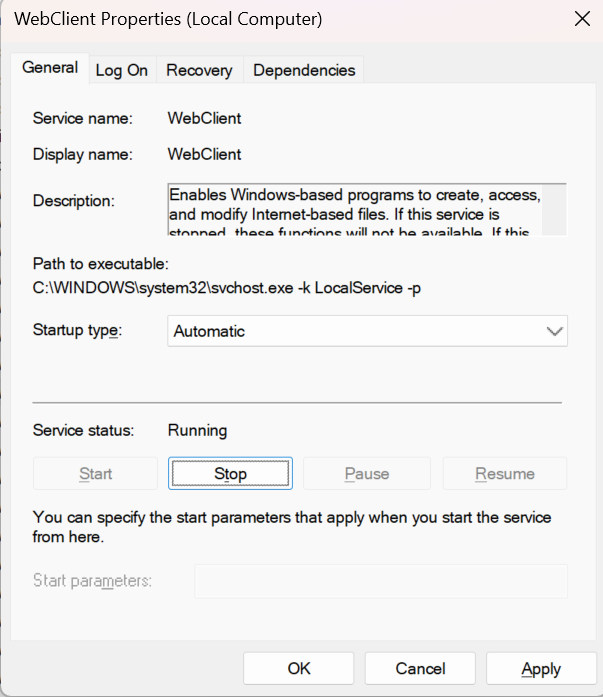Apply the service settings

pos(541,669)
